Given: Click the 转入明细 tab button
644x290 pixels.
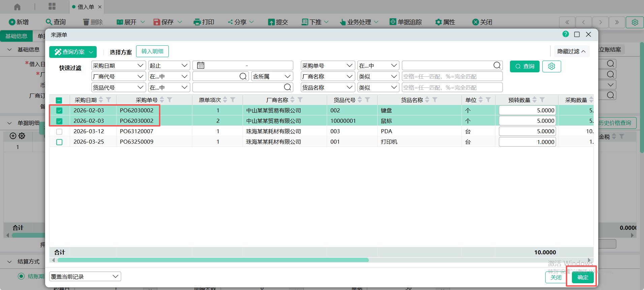Looking at the screenshot, I should tap(152, 51).
